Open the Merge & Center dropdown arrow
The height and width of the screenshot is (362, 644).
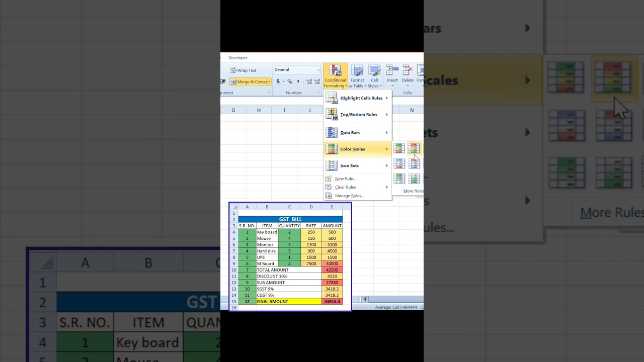coord(270,81)
